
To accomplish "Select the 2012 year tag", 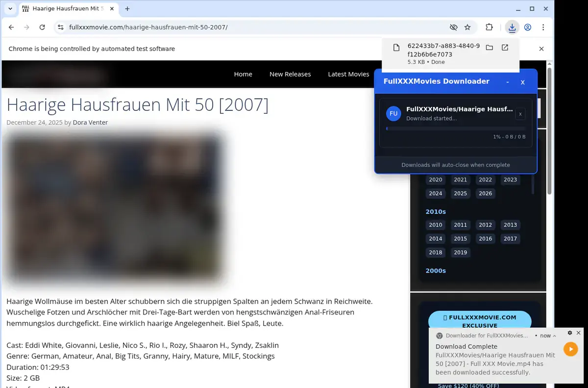I will [x=486, y=225].
